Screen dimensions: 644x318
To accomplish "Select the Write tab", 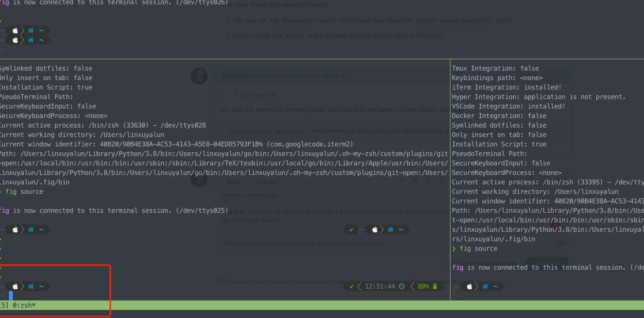I will (x=233, y=182).
